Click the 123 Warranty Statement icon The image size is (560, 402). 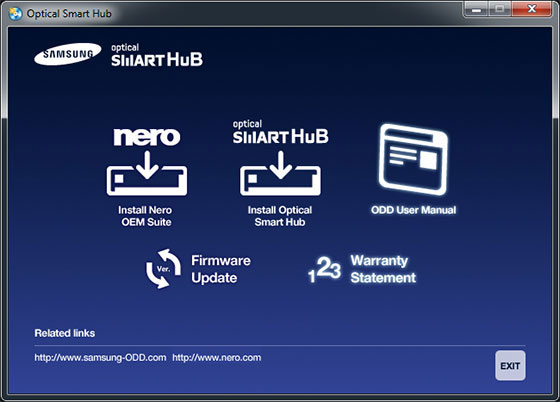pyautogui.click(x=324, y=270)
